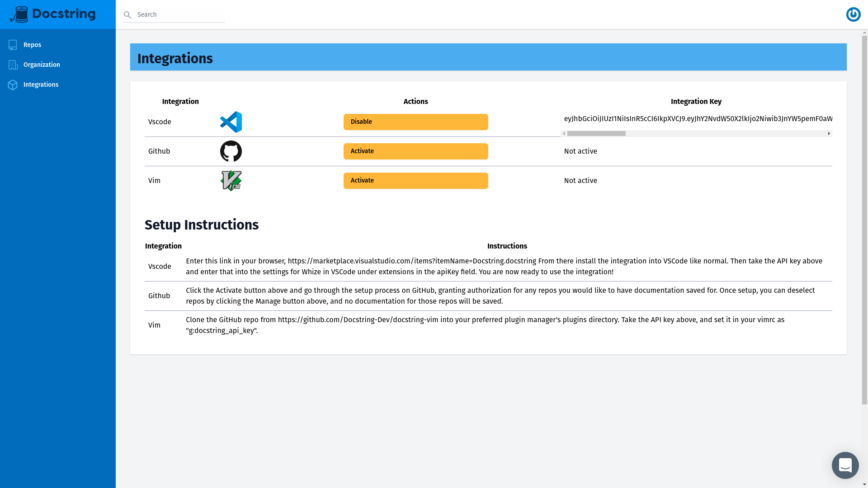Click the Docstring logo in header
The width and height of the screenshot is (868, 488).
click(53, 14)
